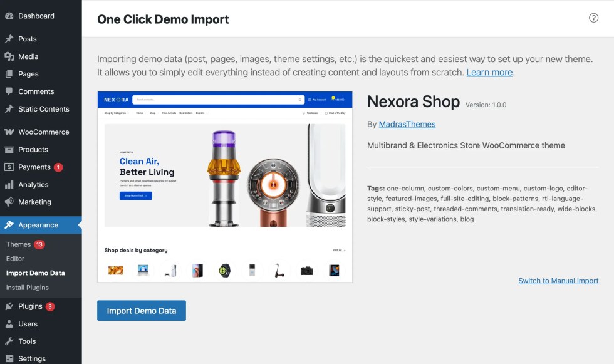Open the Editor submenu item
This screenshot has width=614, height=364.
click(15, 259)
